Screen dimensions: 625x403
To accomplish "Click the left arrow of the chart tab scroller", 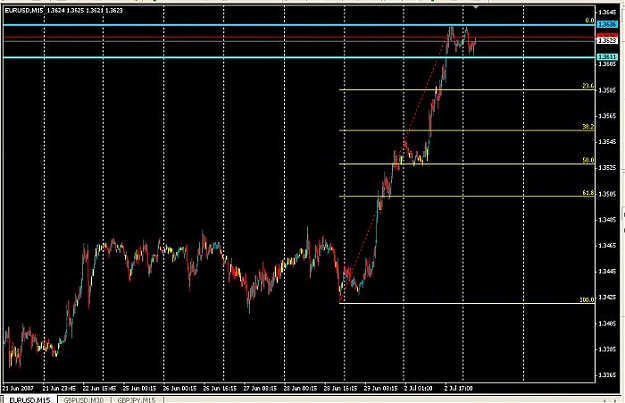I will [605, 400].
